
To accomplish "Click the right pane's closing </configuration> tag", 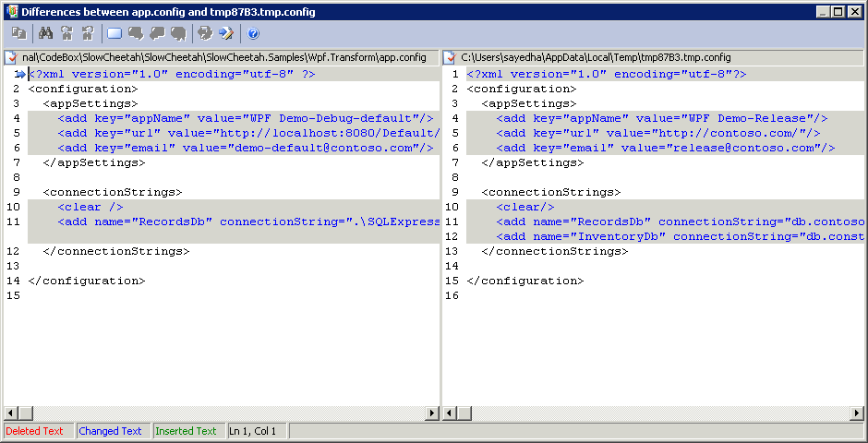I will pyautogui.click(x=525, y=281).
